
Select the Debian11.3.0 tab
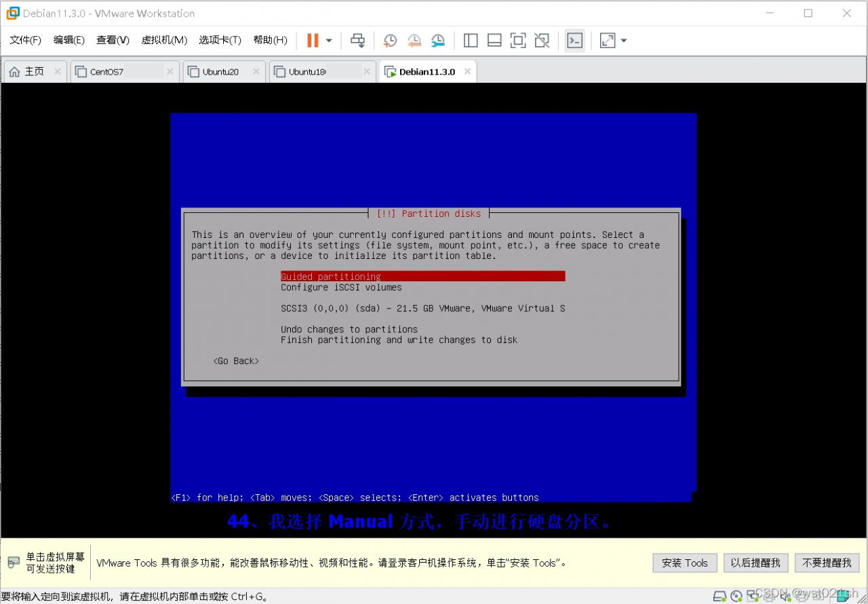pyautogui.click(x=428, y=71)
